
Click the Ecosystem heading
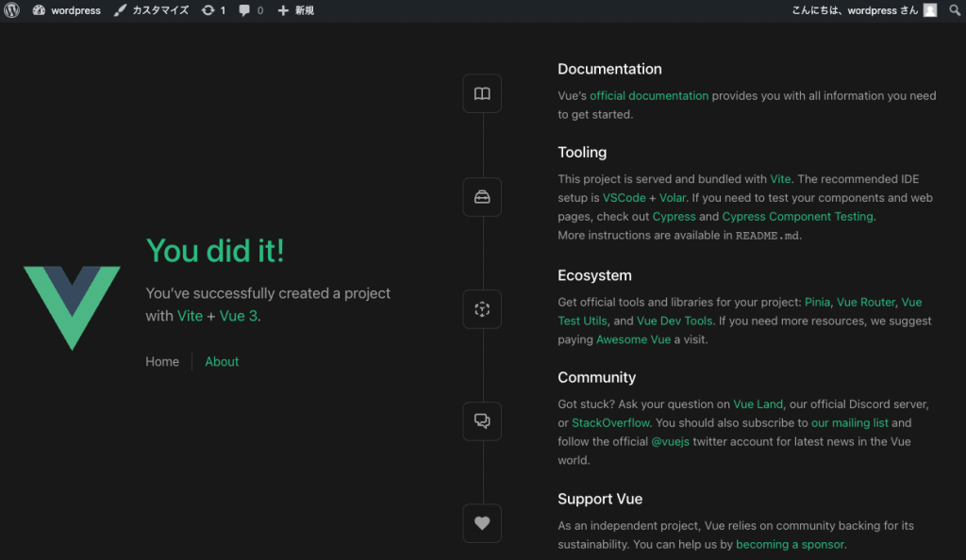pos(594,275)
